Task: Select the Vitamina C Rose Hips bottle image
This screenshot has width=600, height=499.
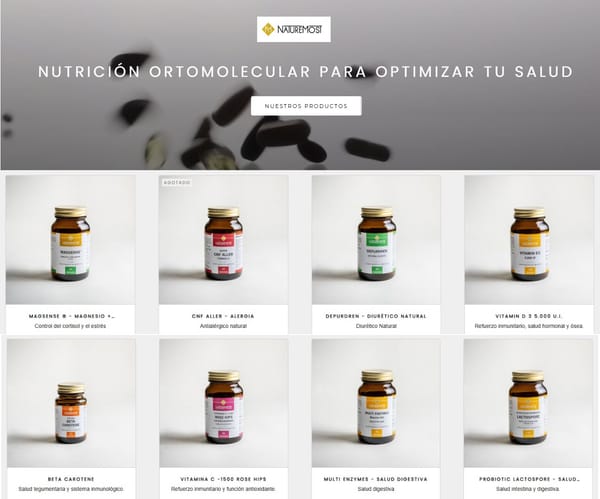Action: click(x=224, y=403)
